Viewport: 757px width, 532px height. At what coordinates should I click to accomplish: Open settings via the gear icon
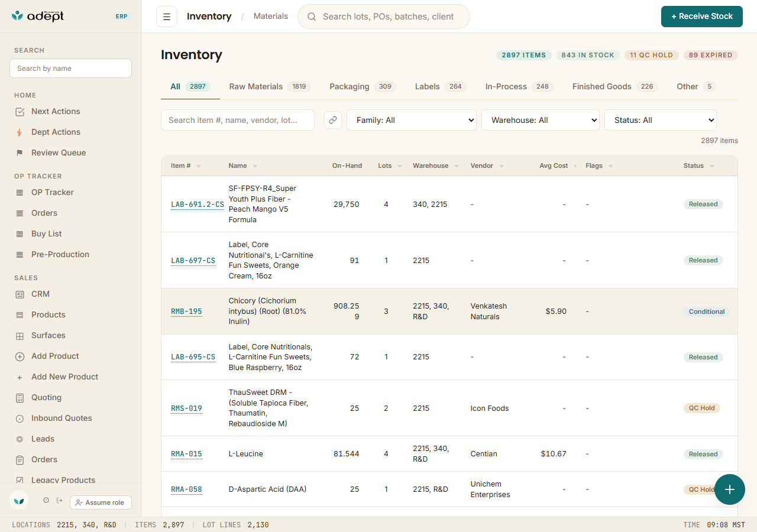coord(46,501)
